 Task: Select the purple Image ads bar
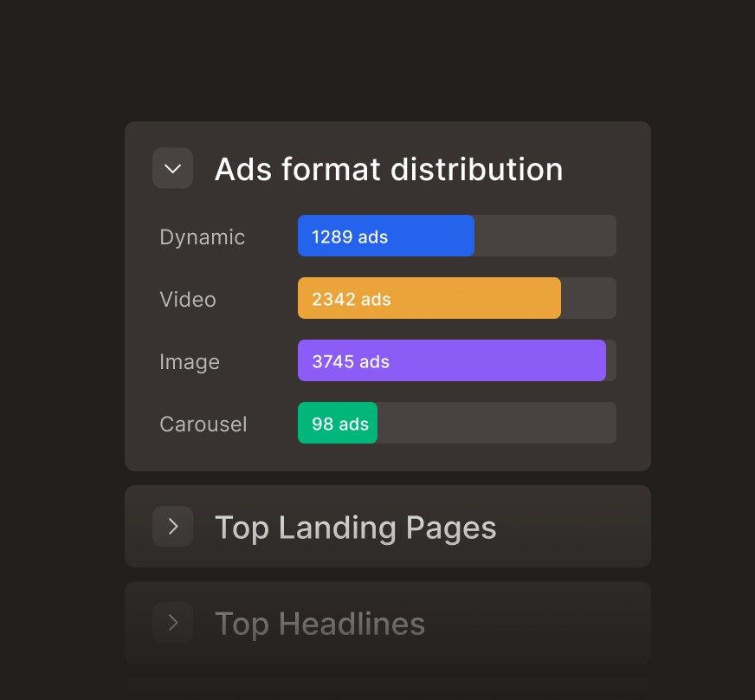tap(452, 360)
